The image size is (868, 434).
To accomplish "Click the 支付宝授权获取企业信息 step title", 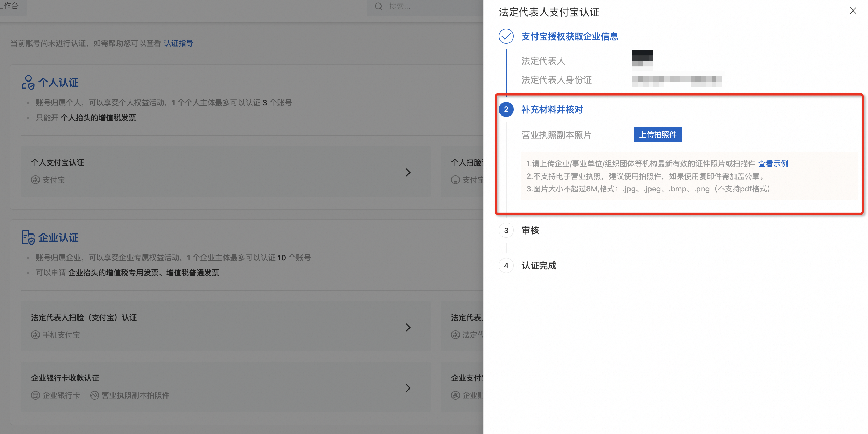I will coord(570,36).
